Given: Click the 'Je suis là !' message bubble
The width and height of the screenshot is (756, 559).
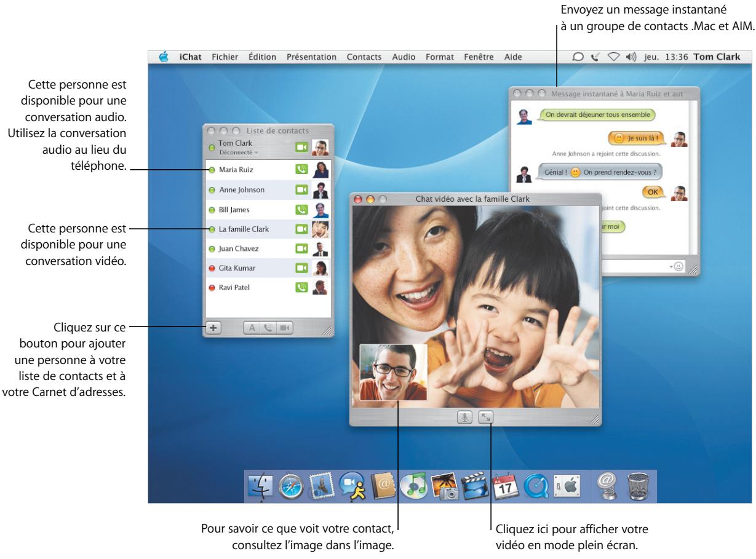Looking at the screenshot, I should 637,138.
